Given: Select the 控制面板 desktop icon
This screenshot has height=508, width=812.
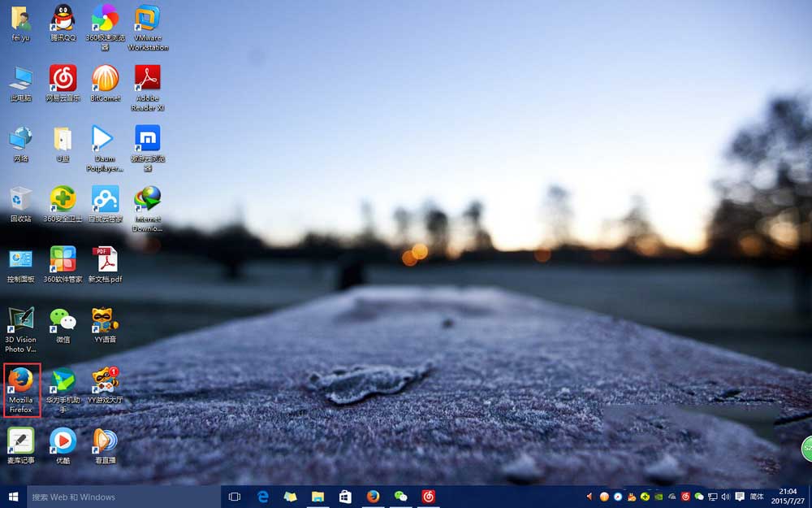Looking at the screenshot, I should tap(21, 265).
